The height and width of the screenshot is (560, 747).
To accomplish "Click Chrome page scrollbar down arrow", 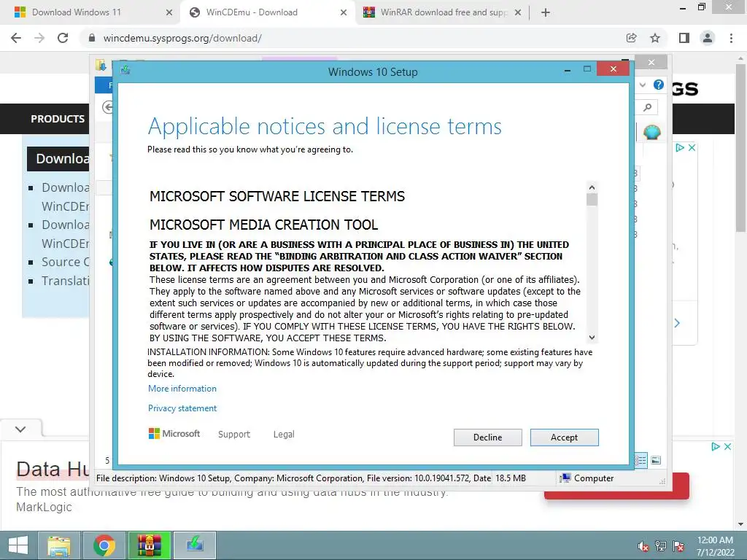I will 741,524.
